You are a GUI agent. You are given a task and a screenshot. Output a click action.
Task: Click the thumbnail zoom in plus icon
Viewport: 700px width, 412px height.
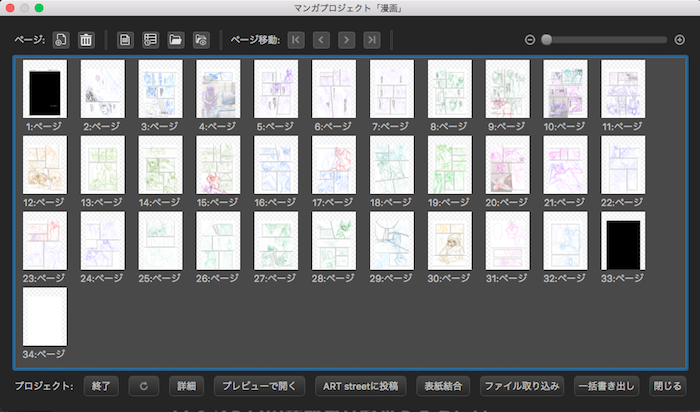pyautogui.click(x=679, y=40)
